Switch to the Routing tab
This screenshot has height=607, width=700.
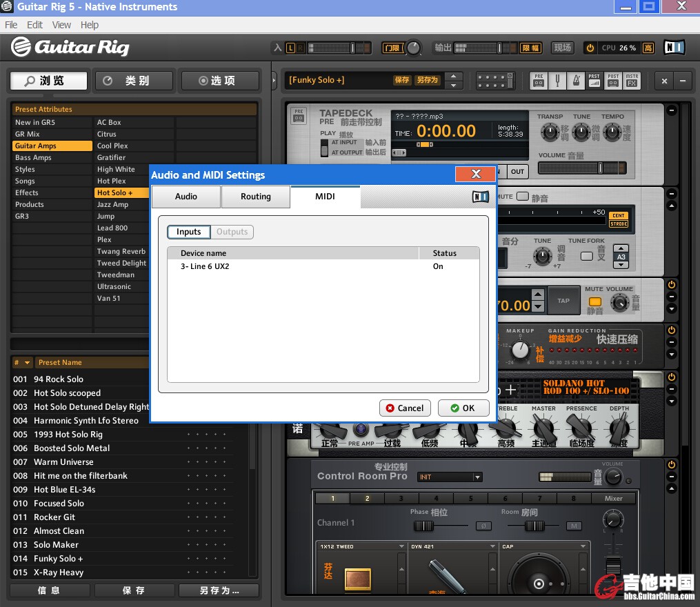pyautogui.click(x=255, y=197)
